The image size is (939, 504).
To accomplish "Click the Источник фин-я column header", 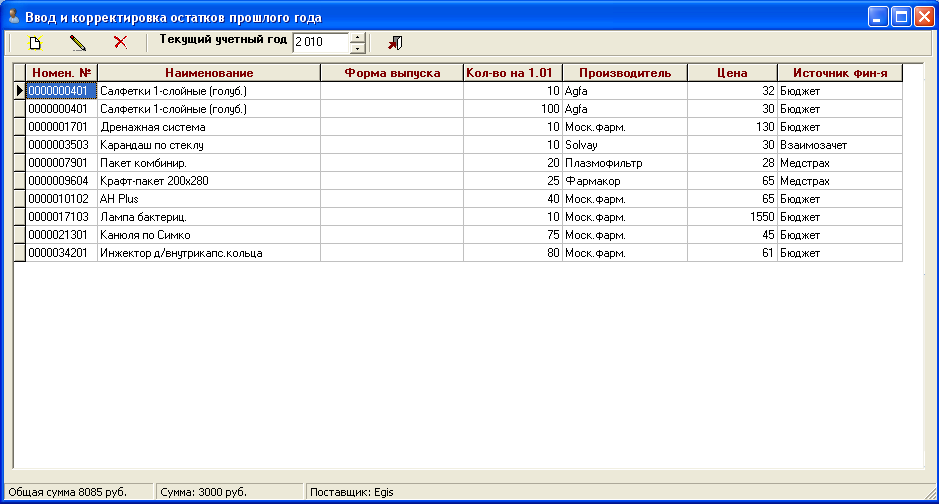I will pos(840,72).
